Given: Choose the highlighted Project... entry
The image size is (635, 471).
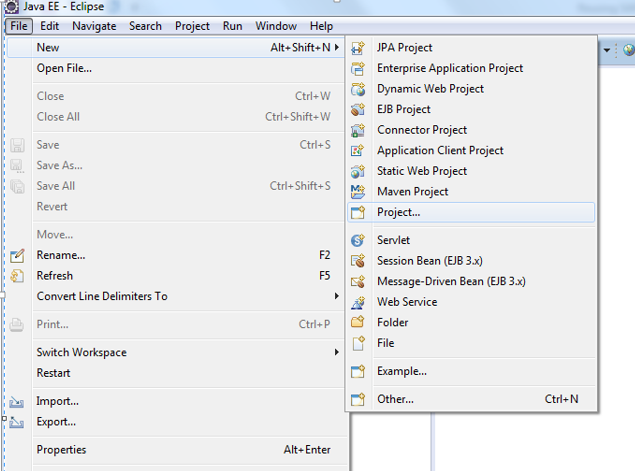Looking at the screenshot, I should [x=471, y=212].
